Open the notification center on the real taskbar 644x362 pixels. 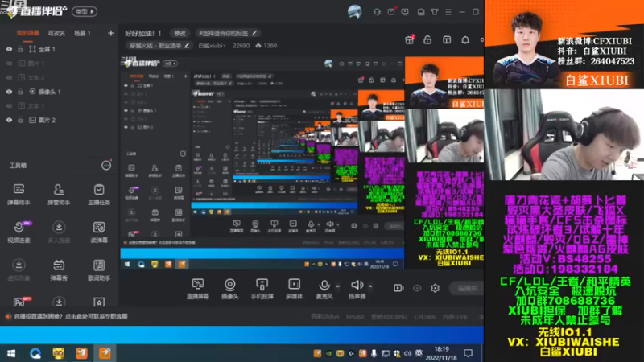pyautogui.click(x=469, y=353)
